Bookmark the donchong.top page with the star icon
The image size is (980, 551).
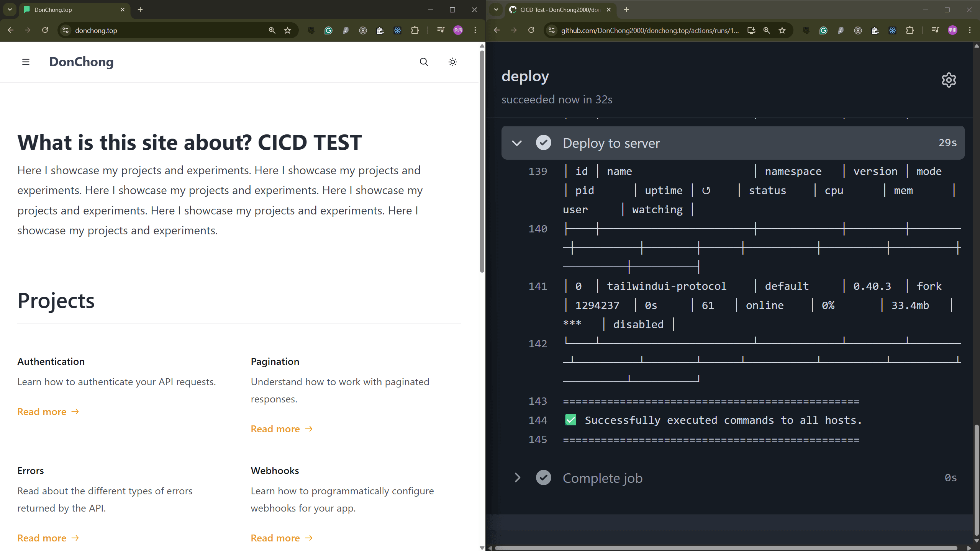[288, 30]
